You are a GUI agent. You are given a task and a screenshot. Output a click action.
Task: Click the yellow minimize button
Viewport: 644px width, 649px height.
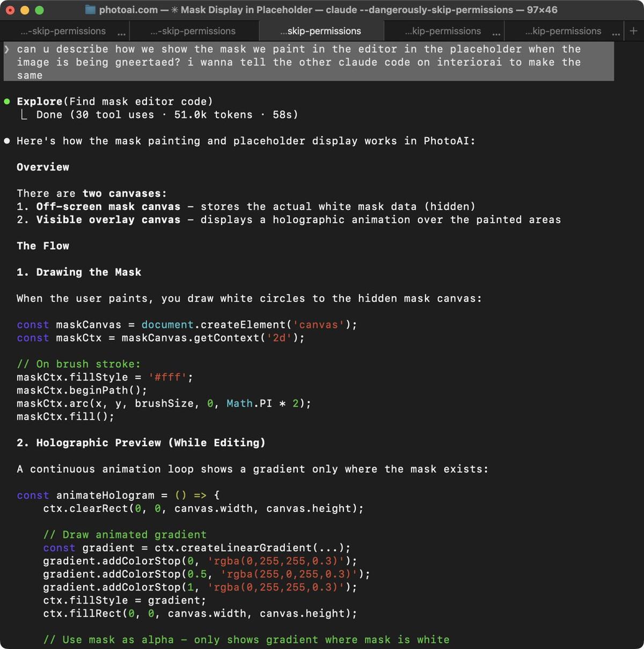tap(24, 9)
